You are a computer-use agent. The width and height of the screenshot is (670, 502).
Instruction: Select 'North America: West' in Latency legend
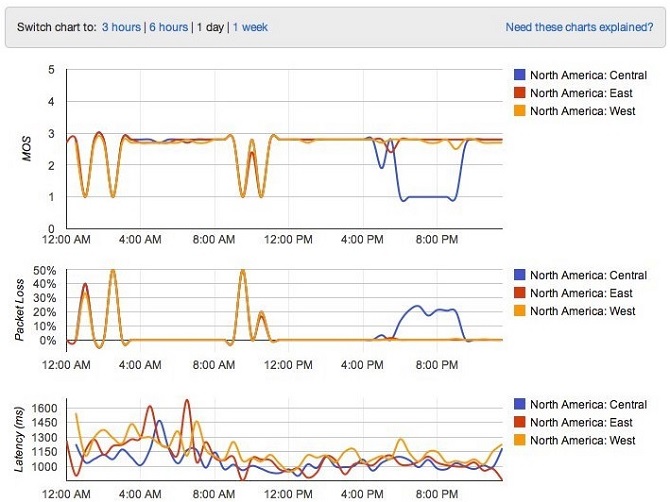(583, 440)
